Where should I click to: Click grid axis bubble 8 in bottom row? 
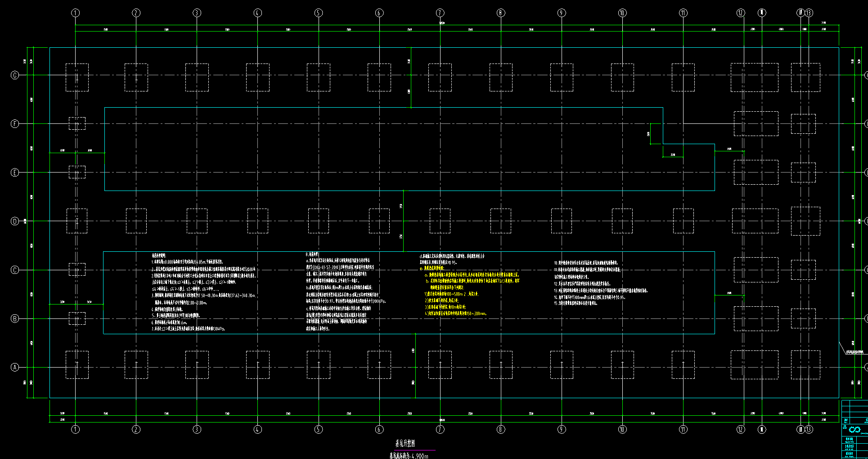point(501,429)
